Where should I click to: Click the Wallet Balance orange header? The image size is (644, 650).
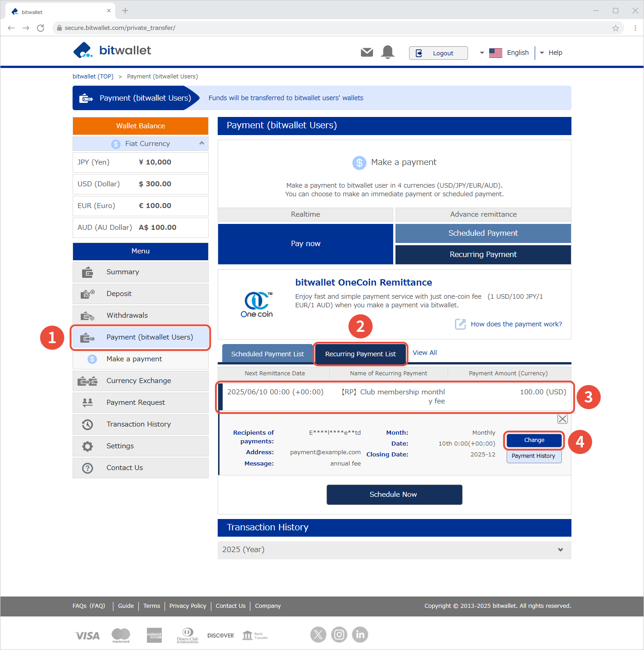click(x=141, y=126)
